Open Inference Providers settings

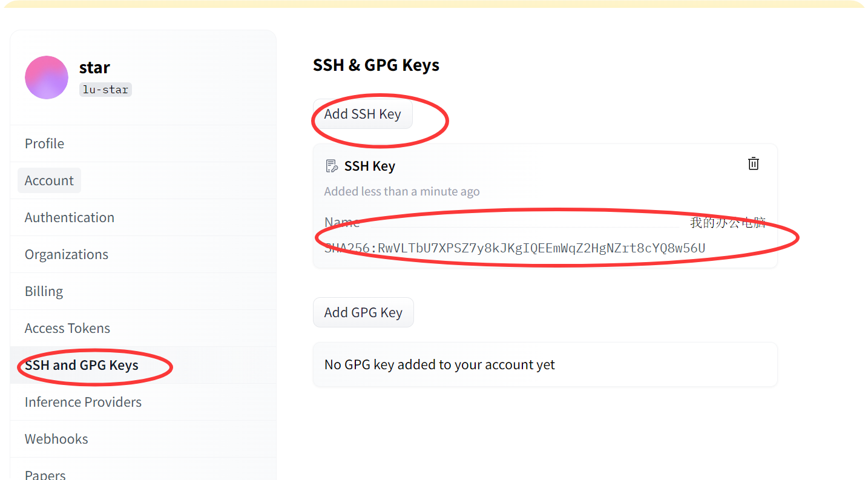(x=83, y=402)
